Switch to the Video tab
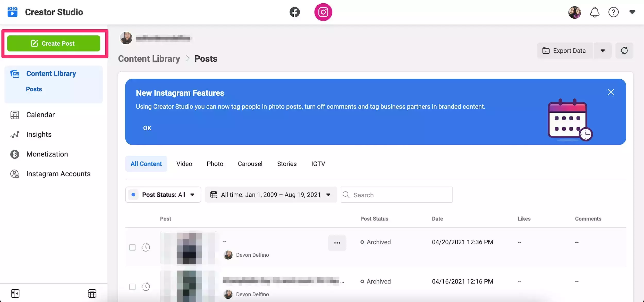 coord(184,164)
